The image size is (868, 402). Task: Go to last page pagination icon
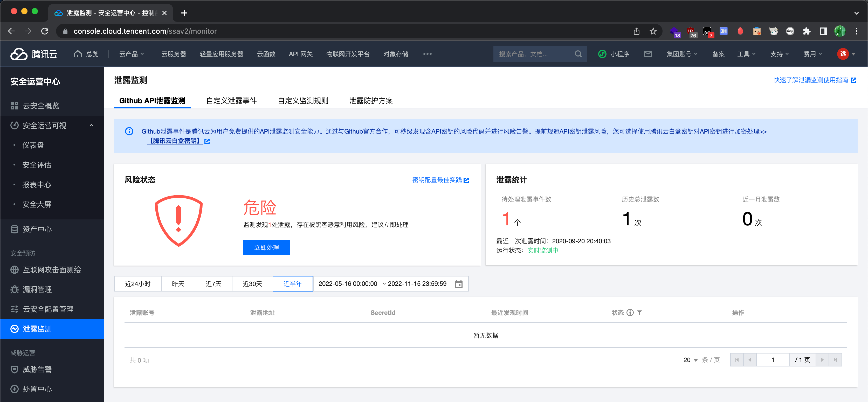pyautogui.click(x=835, y=359)
